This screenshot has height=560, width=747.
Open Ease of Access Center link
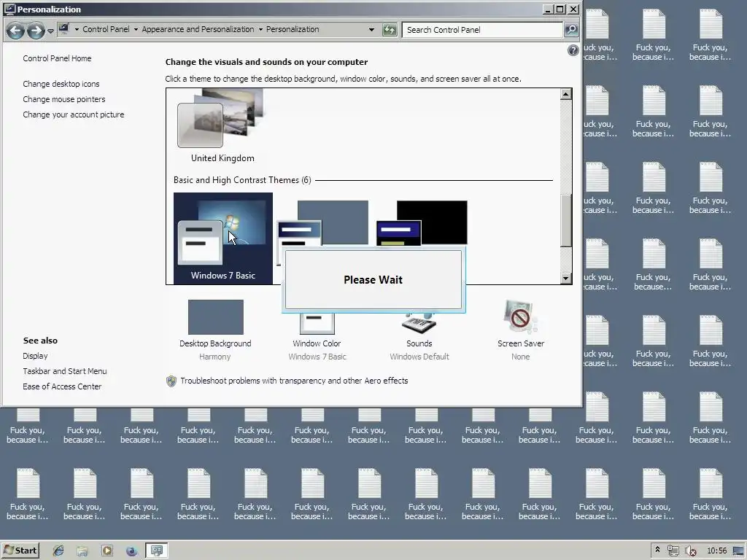(x=62, y=386)
